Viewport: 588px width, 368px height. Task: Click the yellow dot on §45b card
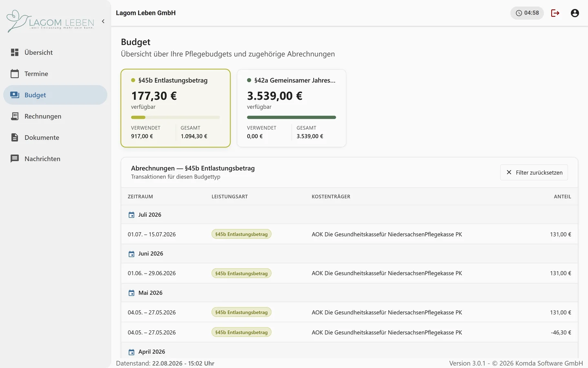click(133, 80)
